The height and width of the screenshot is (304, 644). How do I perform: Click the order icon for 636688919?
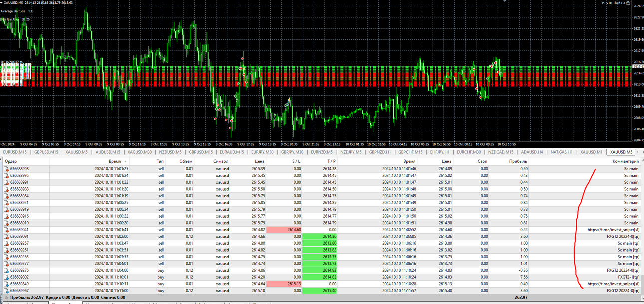coord(6,209)
